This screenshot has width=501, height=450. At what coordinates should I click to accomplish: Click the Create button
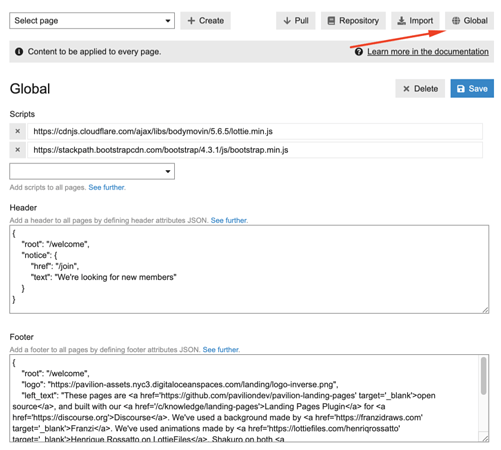(x=205, y=21)
